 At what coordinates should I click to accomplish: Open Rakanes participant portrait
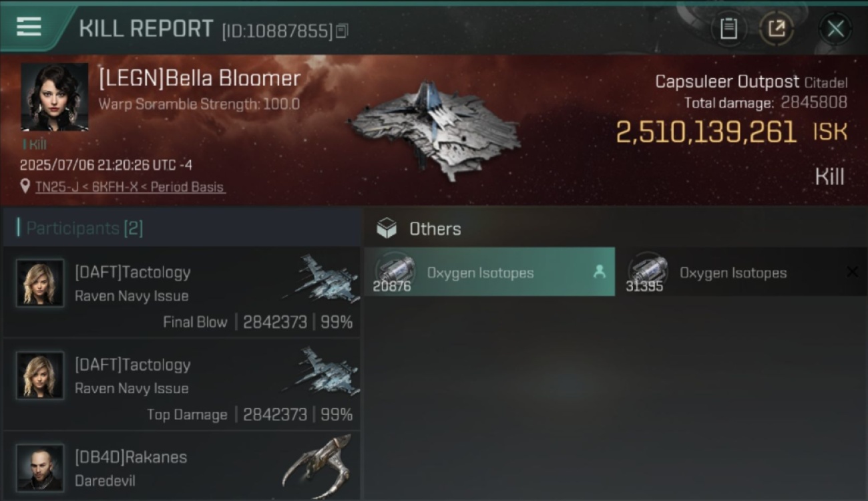[40, 468]
